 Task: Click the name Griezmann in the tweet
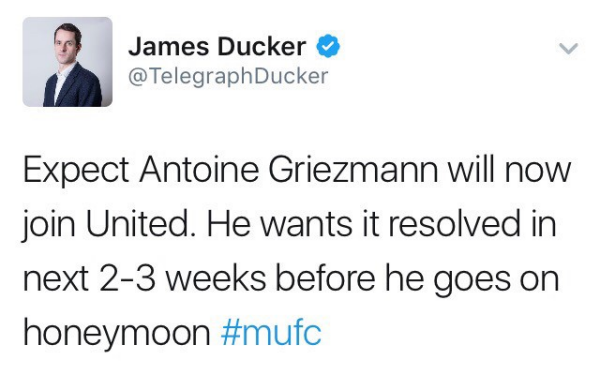353,169
